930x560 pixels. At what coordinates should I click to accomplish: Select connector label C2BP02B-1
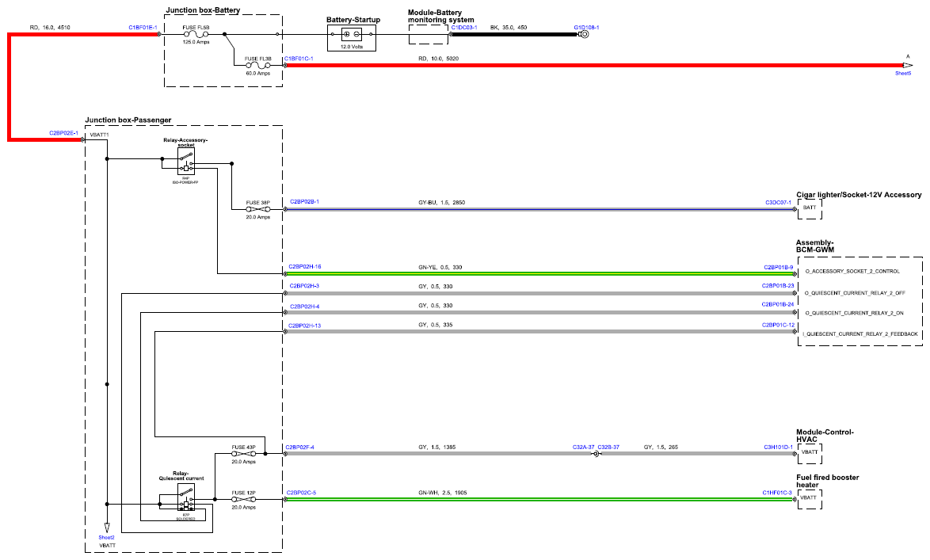304,202
